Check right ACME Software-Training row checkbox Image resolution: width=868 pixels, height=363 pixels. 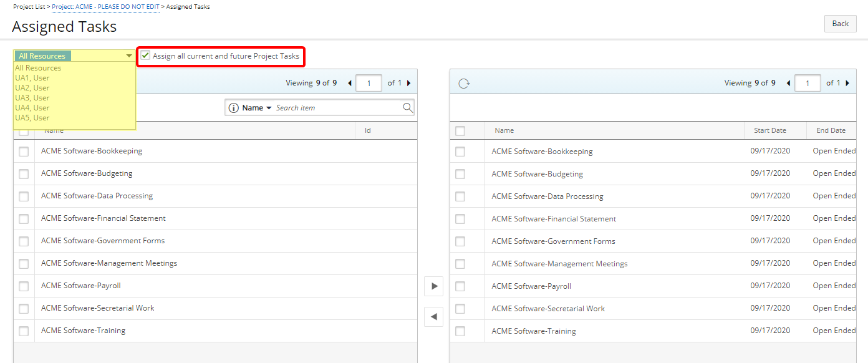pyautogui.click(x=460, y=331)
